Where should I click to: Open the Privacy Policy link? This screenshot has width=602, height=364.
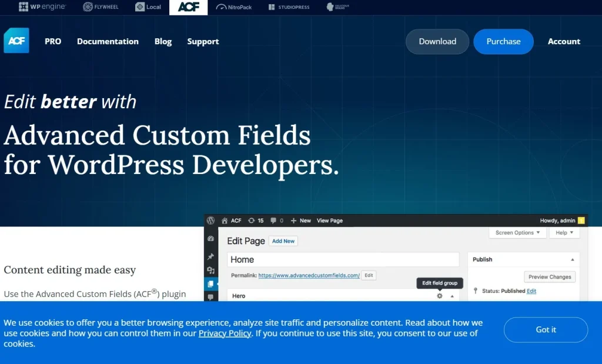(225, 333)
